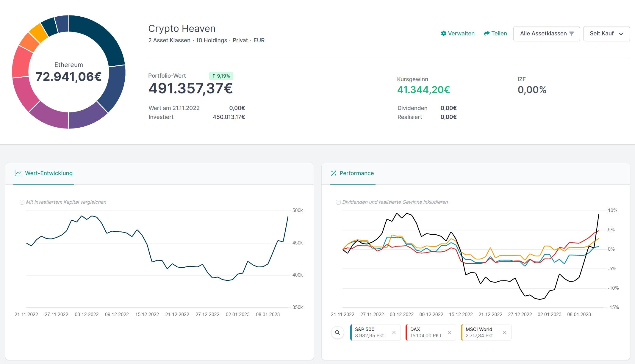Click the Wert-Entwicklung chart line icon
This screenshot has height=364, width=635.
click(18, 173)
